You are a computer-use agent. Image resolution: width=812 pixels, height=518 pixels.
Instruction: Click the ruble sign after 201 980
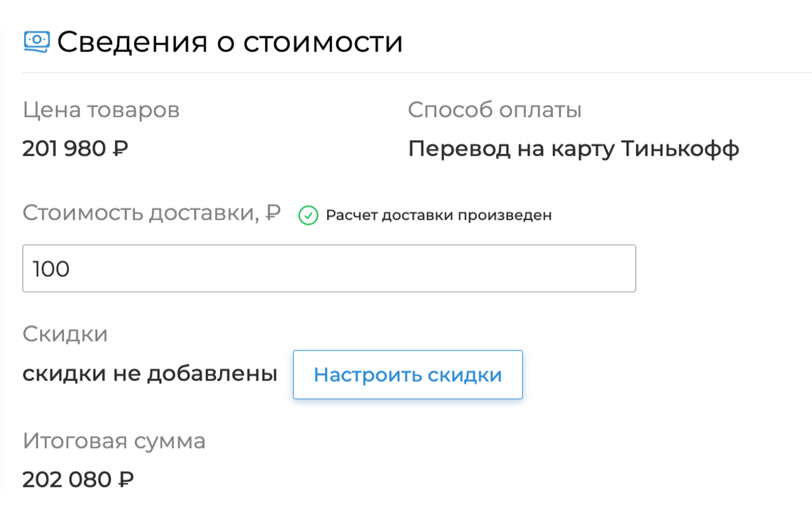(x=120, y=149)
